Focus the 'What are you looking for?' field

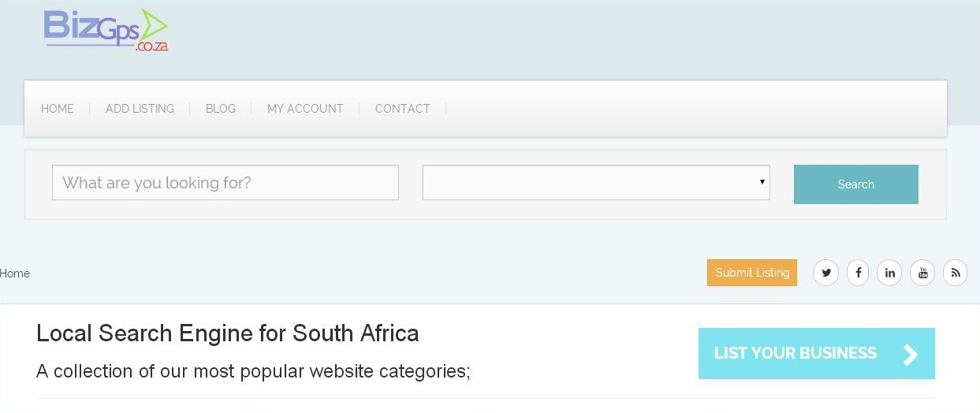[x=225, y=183]
